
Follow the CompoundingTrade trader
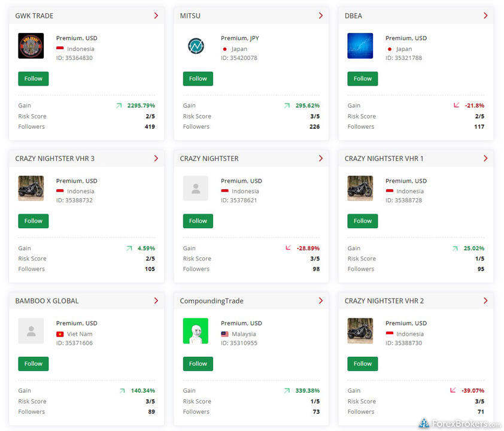point(198,363)
